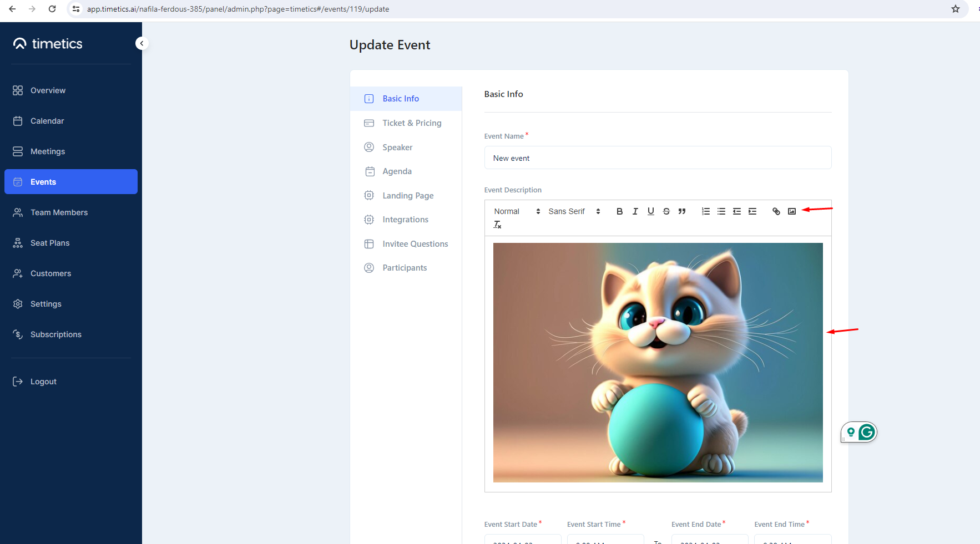Open the Sans Serif font dropdown
This screenshot has height=544, width=980.
pyautogui.click(x=569, y=211)
